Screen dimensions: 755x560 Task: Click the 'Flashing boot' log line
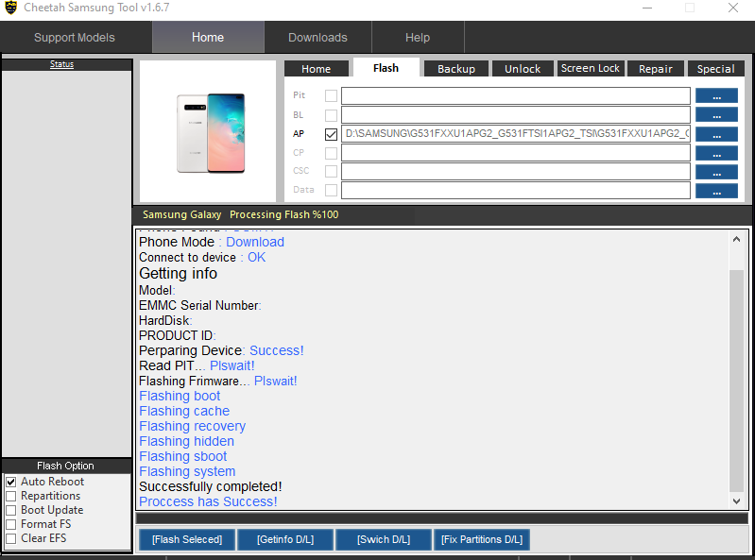180,396
